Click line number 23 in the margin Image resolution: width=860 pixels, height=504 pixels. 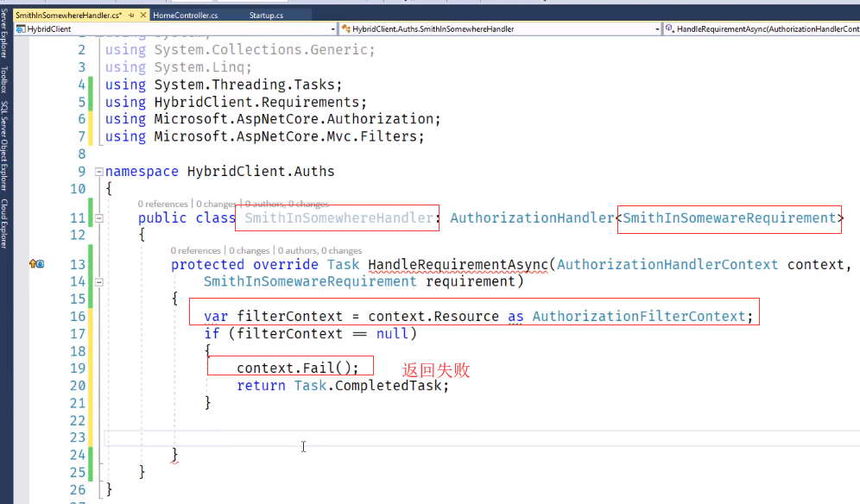(78, 438)
